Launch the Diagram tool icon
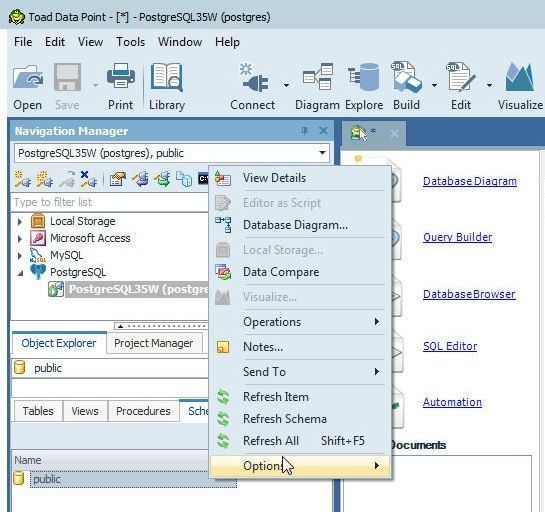545x512 pixels. 318,77
